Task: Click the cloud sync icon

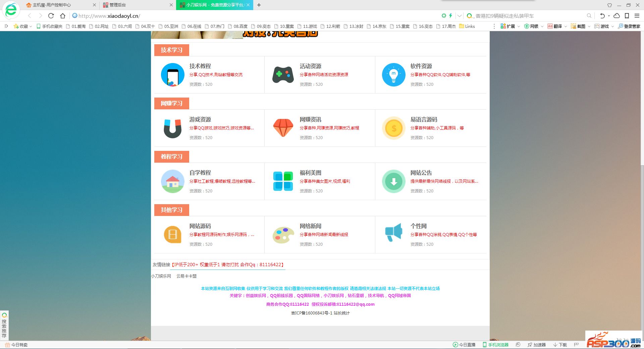Action: point(616,16)
